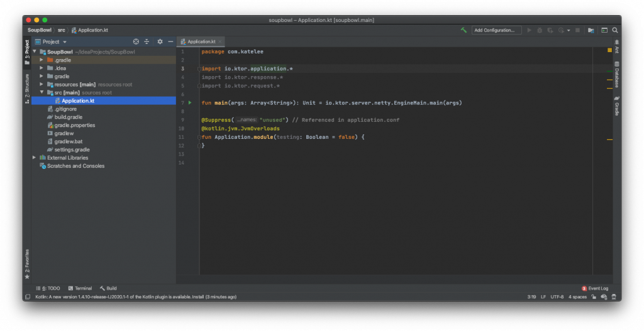Screen dimensions: 644x331
Task: Expand External Libraries node
Action: pyautogui.click(x=35, y=158)
